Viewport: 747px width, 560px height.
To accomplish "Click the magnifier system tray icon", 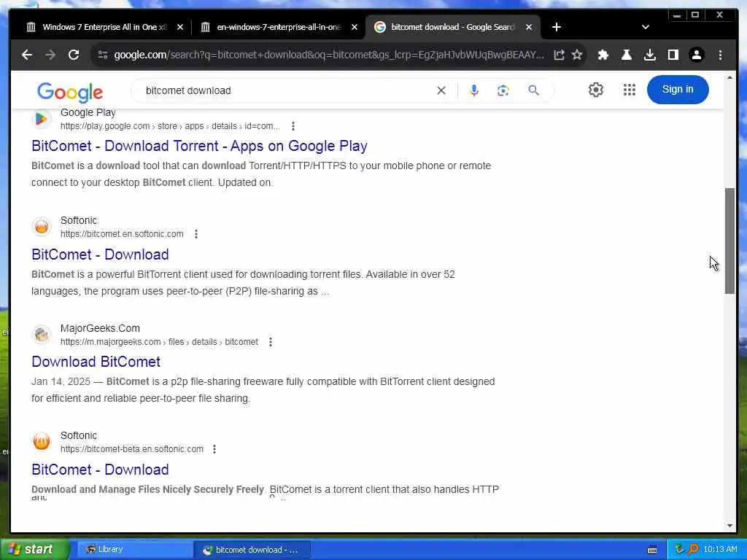I will [x=693, y=550].
